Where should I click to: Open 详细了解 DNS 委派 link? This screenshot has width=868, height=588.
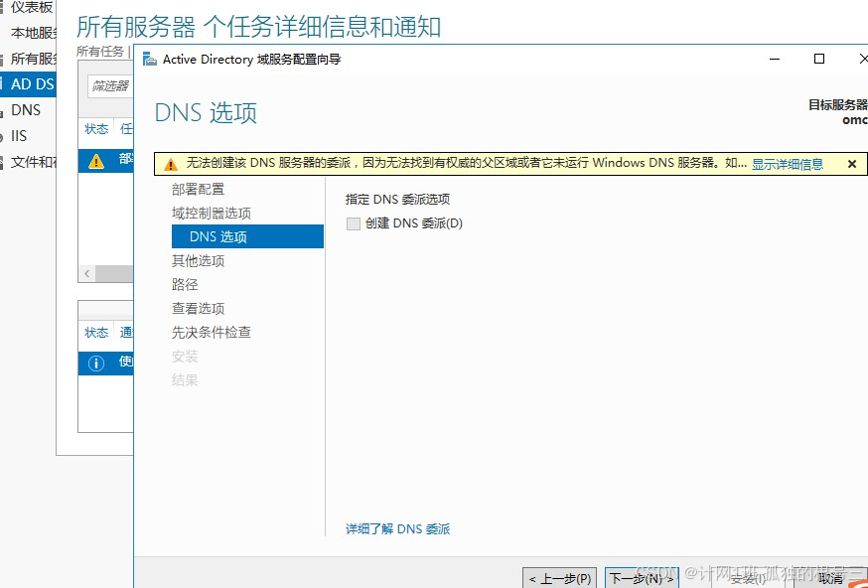tap(397, 528)
